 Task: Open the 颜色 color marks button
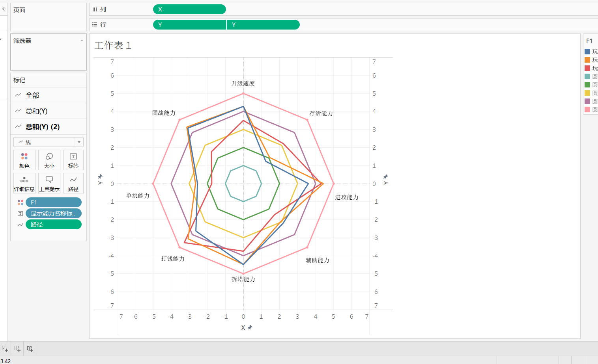(24, 160)
